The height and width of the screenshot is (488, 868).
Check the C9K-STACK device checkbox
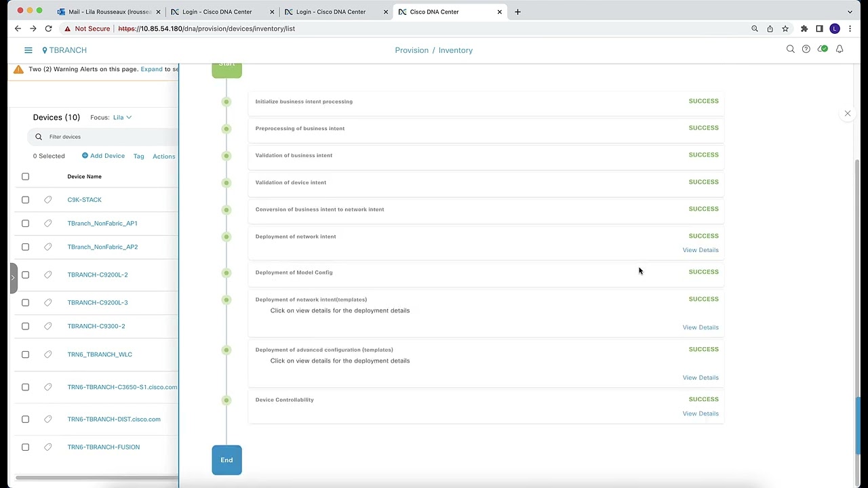point(25,200)
